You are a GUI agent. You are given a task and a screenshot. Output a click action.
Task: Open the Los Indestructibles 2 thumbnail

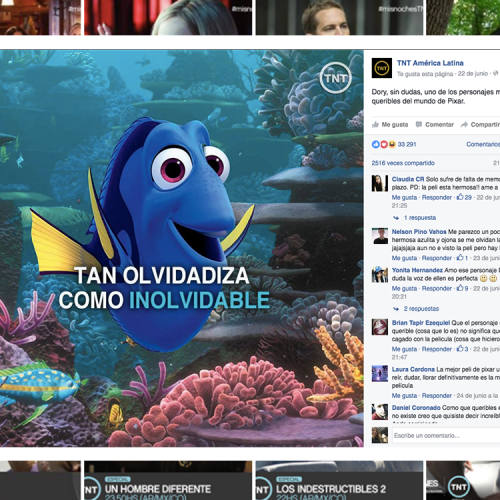(339, 480)
